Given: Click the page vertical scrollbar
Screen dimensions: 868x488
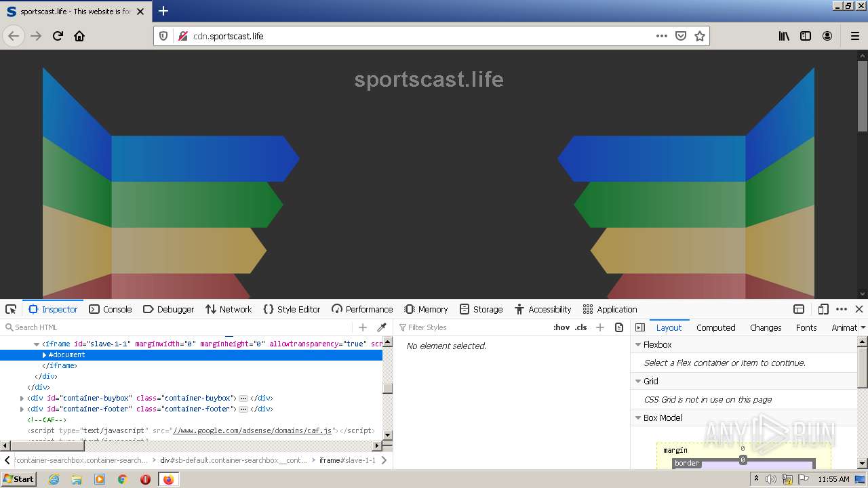Looking at the screenshot, I should tap(863, 174).
